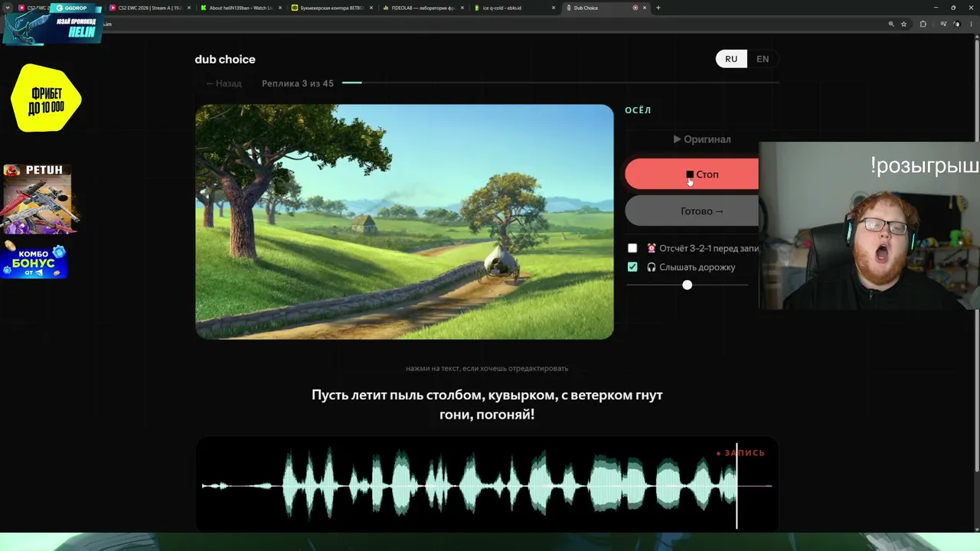The image size is (980, 551).
Task: Click the tab recording indicator on Dub Choice
Action: (635, 8)
